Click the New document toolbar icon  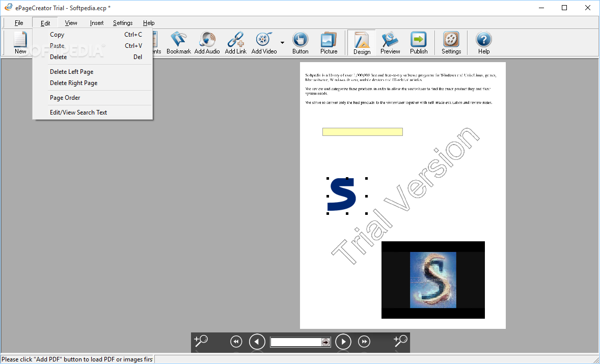tap(20, 43)
